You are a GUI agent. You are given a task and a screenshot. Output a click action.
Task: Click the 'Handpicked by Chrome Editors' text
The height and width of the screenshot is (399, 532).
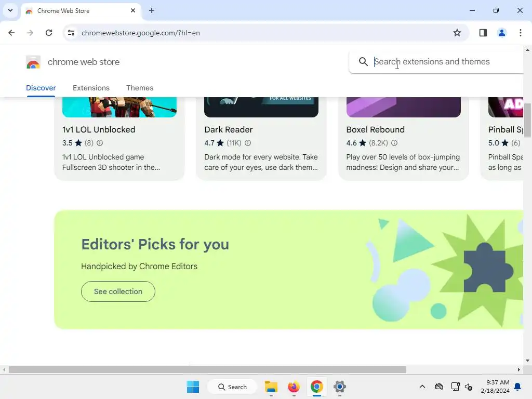tap(139, 267)
